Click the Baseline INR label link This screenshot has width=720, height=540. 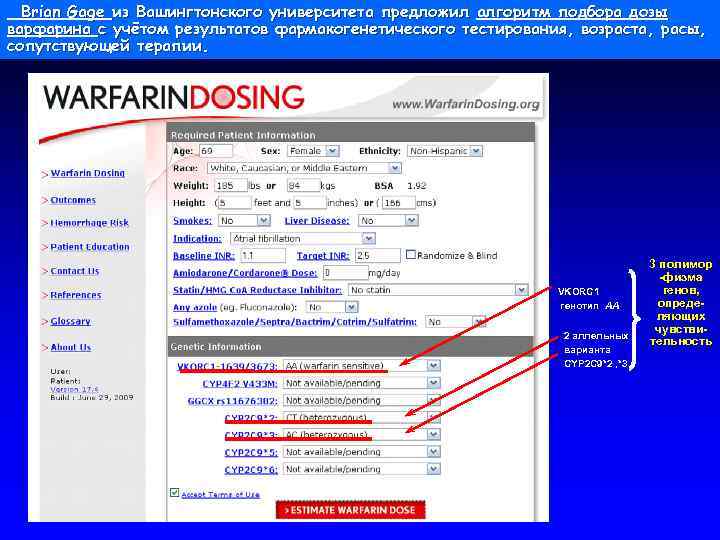click(204, 256)
